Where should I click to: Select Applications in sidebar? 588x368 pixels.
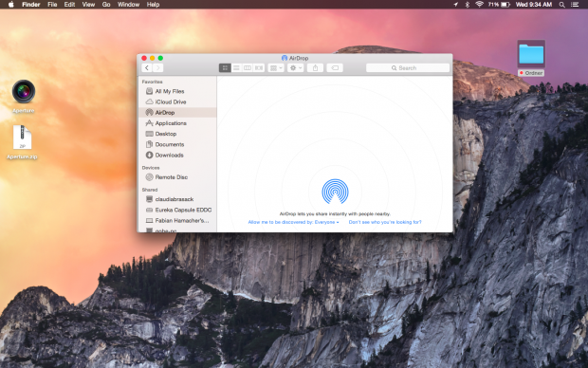pyautogui.click(x=177, y=123)
